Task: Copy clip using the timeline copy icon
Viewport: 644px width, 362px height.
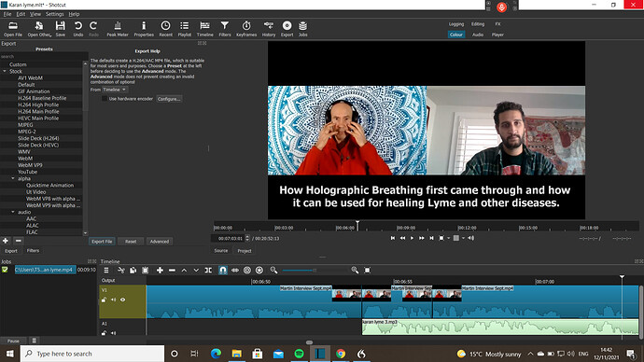Action: [133, 270]
